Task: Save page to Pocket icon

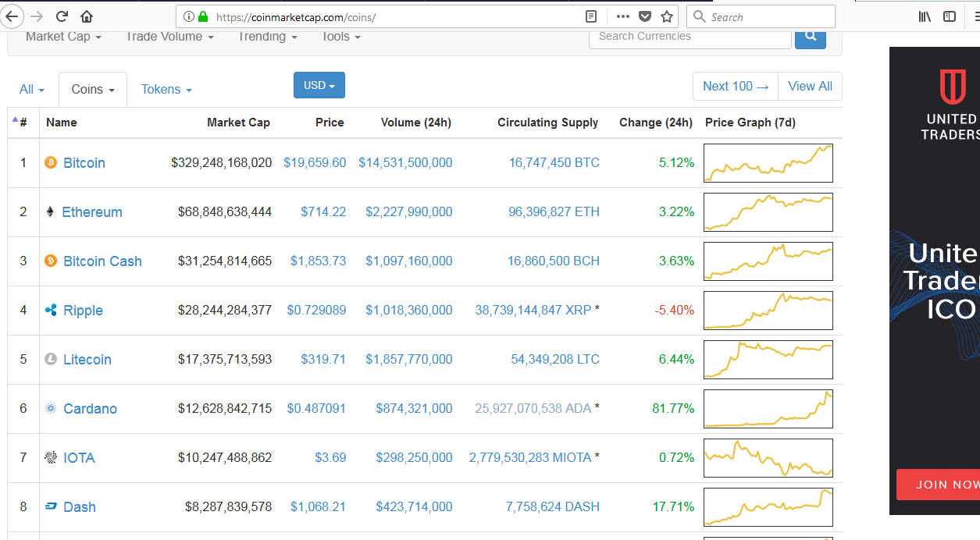Action: coord(645,16)
